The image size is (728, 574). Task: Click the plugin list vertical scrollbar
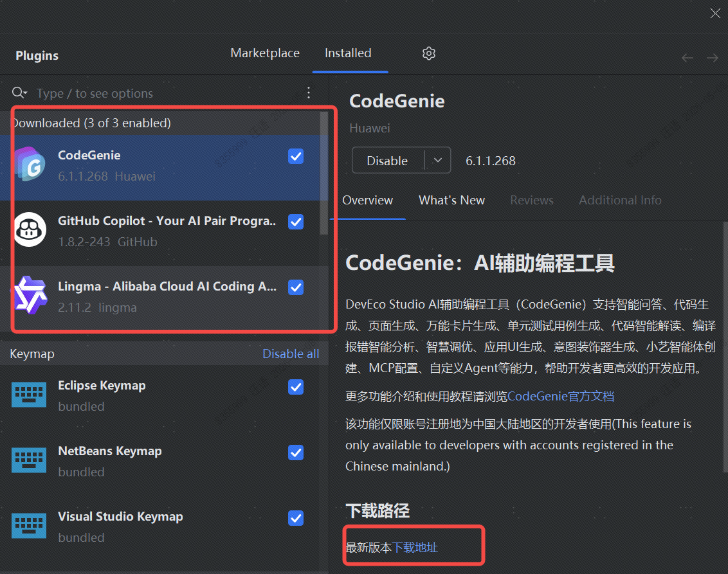click(323, 173)
